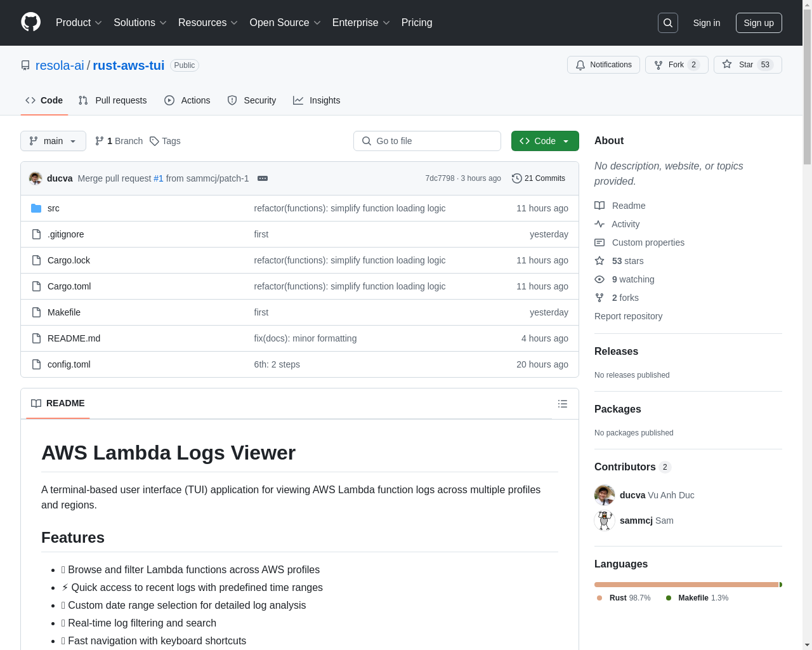This screenshot has height=650, width=812.
Task: Open commit 'fix(docs): minor formatting'
Action: (x=305, y=338)
